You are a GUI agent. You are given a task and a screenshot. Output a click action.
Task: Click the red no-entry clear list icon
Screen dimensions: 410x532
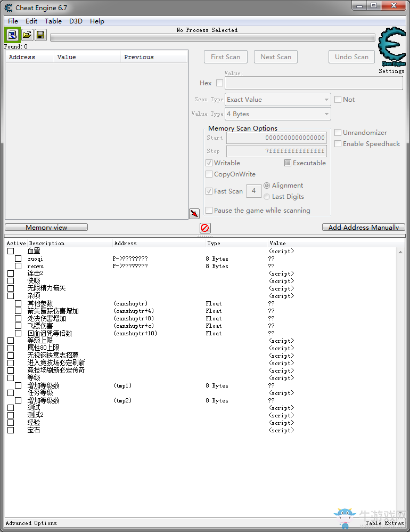point(204,228)
